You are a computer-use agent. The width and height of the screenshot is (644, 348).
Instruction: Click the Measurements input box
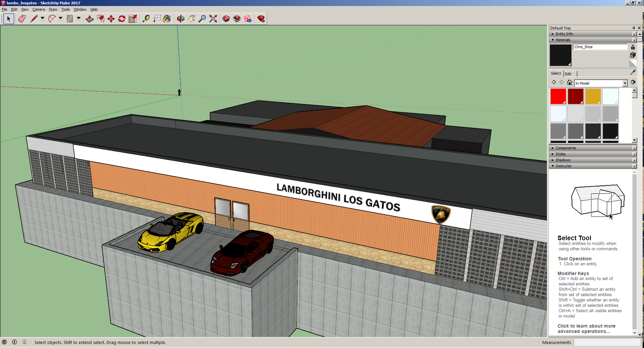point(607,342)
